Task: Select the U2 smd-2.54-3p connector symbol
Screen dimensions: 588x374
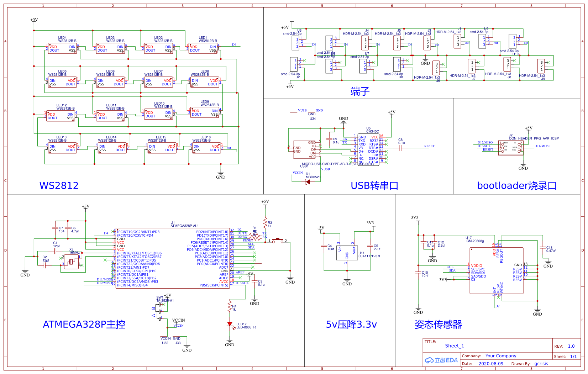Action: pyautogui.click(x=294, y=64)
